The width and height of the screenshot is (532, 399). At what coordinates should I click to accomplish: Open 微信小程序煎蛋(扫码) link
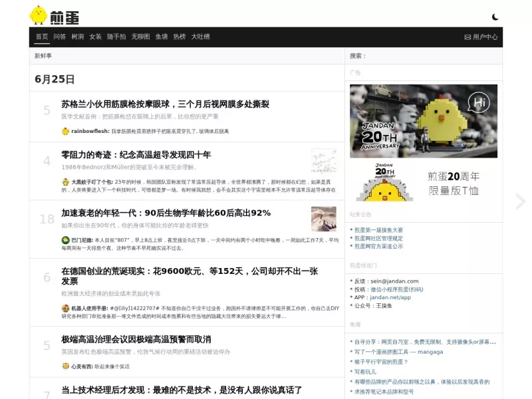pos(396,289)
